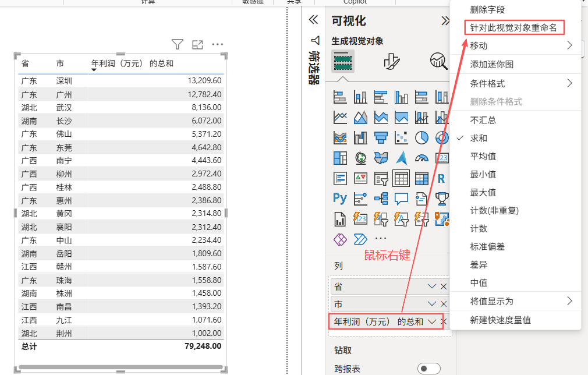Select the gauge visual
This screenshot has height=375, width=588.
(x=421, y=158)
